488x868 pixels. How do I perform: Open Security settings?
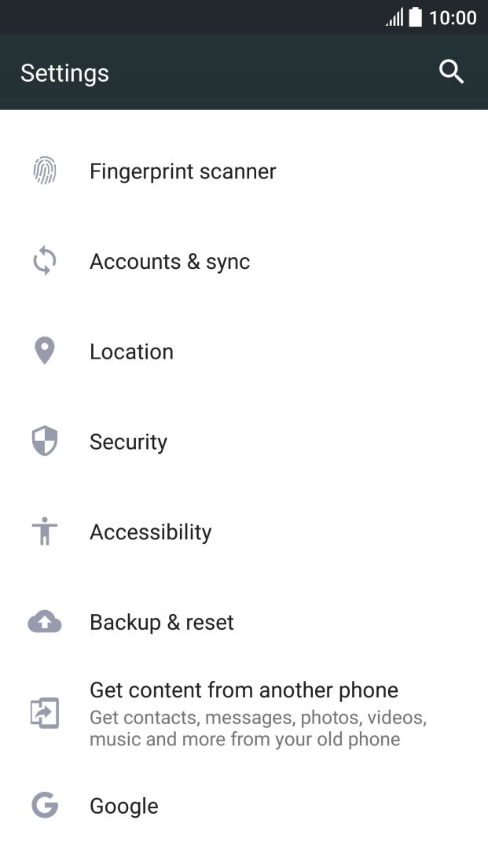[128, 442]
